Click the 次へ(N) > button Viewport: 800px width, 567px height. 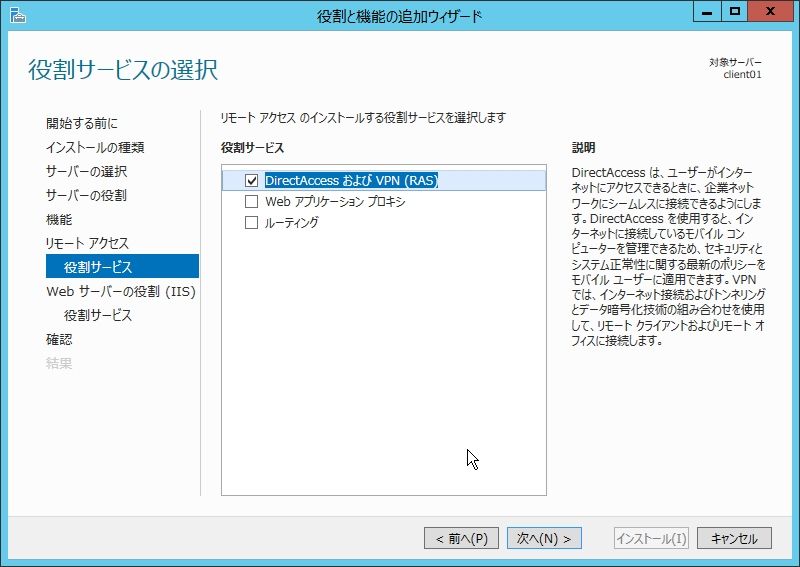click(544, 538)
